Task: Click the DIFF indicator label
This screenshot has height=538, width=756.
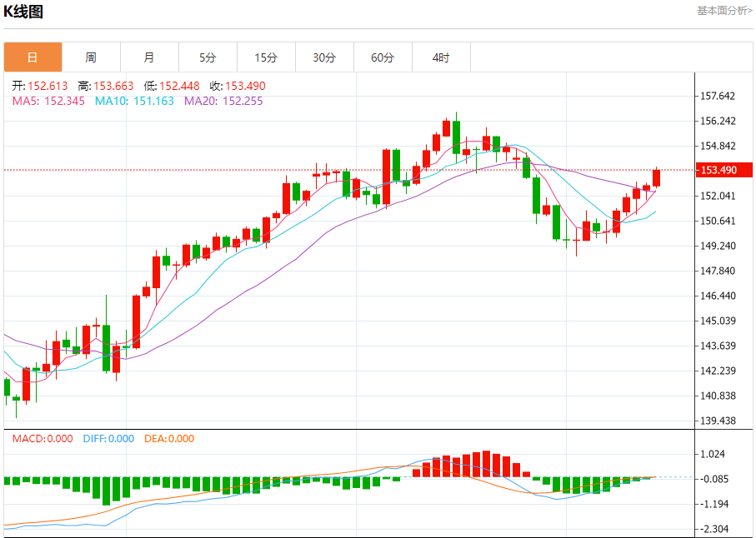Action: tap(108, 439)
